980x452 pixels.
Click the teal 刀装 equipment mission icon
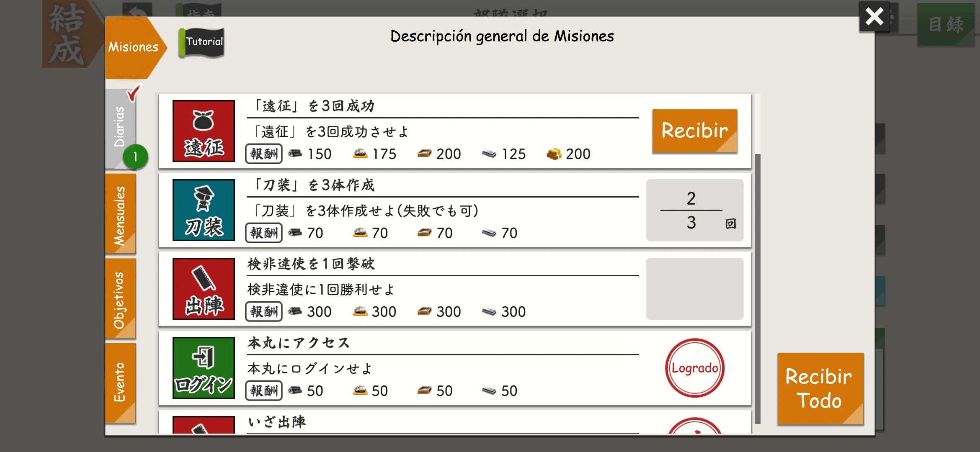point(204,210)
